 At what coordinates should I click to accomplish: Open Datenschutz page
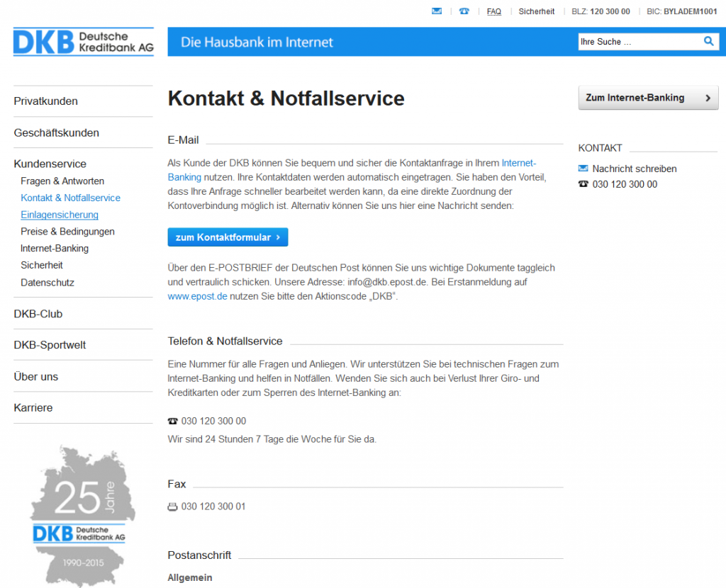48,283
